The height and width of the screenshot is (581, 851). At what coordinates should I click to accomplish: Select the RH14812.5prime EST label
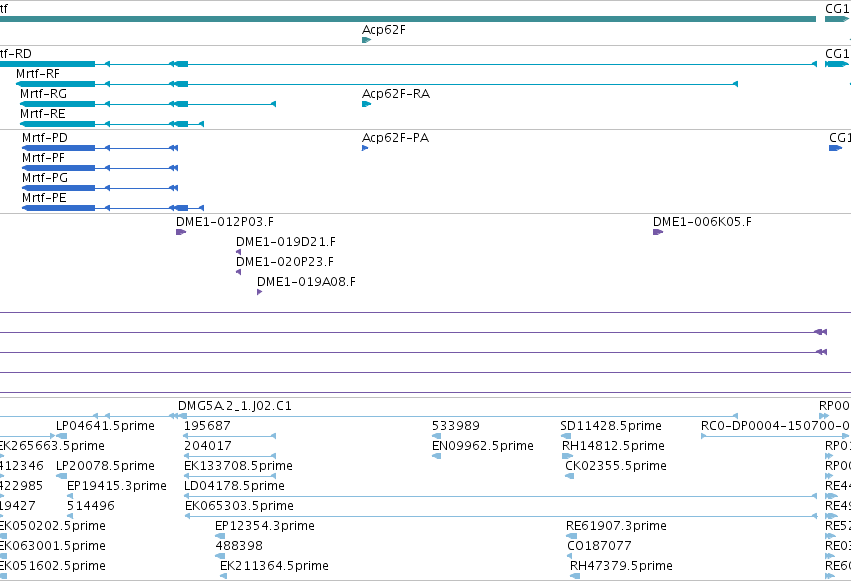(x=613, y=446)
